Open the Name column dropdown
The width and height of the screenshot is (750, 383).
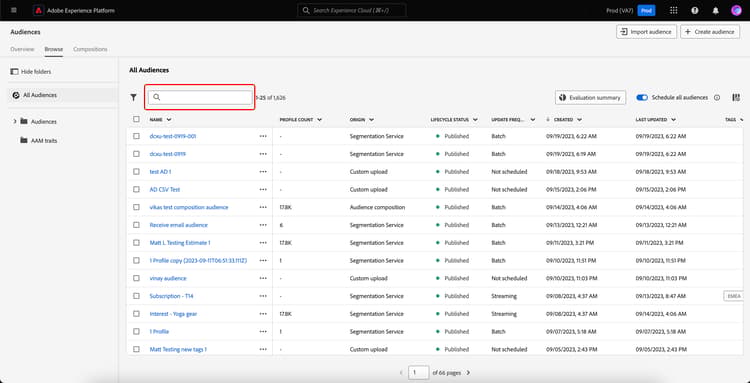169,120
